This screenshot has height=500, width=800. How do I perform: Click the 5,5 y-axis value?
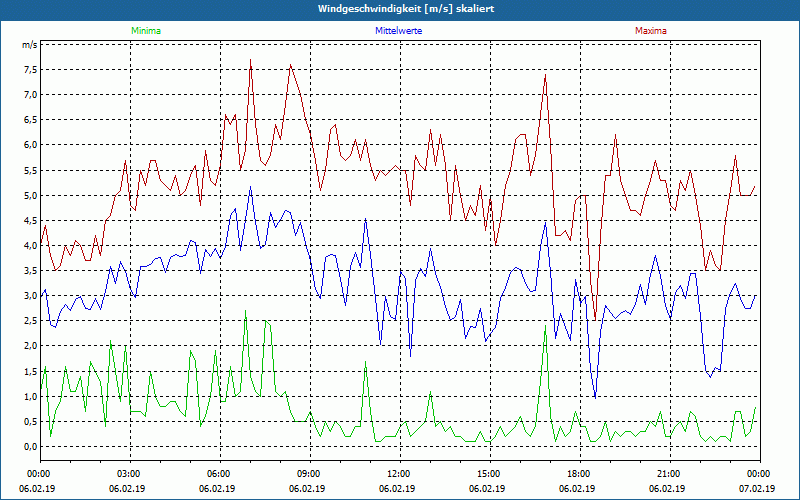coord(31,170)
